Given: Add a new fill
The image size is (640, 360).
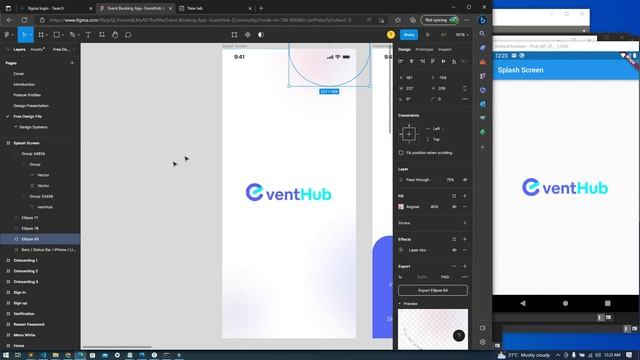Looking at the screenshot, I should [x=464, y=196].
